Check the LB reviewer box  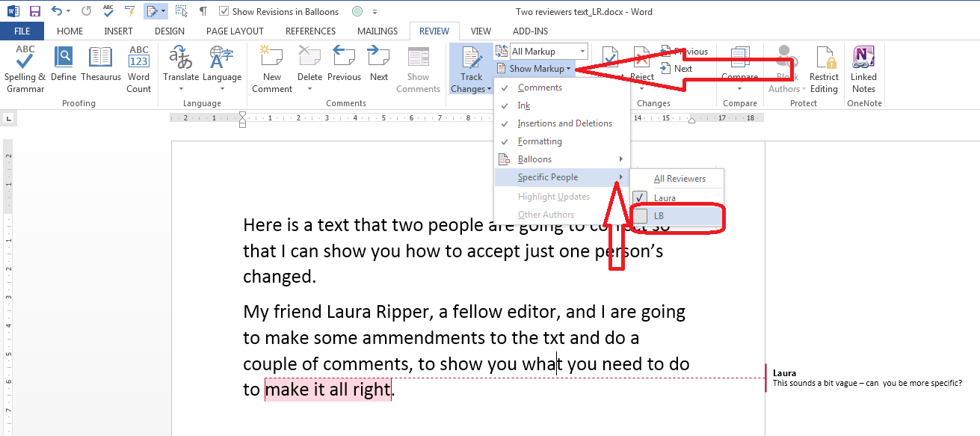point(641,216)
